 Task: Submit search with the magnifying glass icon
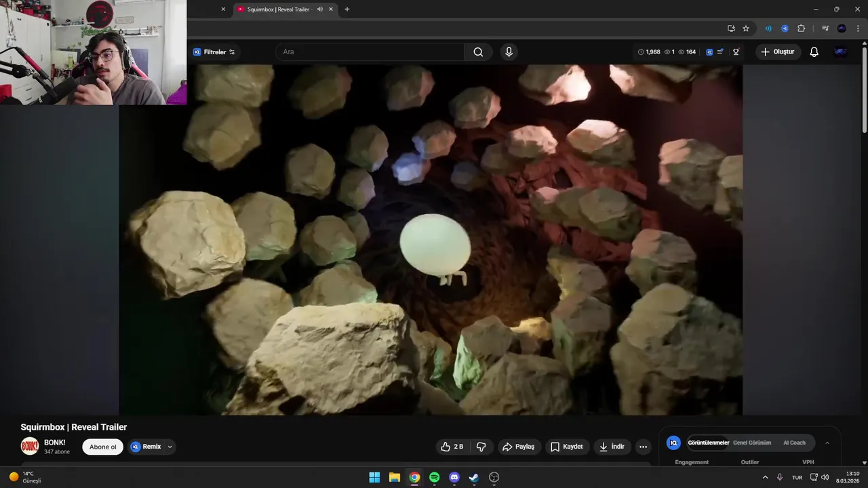tap(478, 52)
